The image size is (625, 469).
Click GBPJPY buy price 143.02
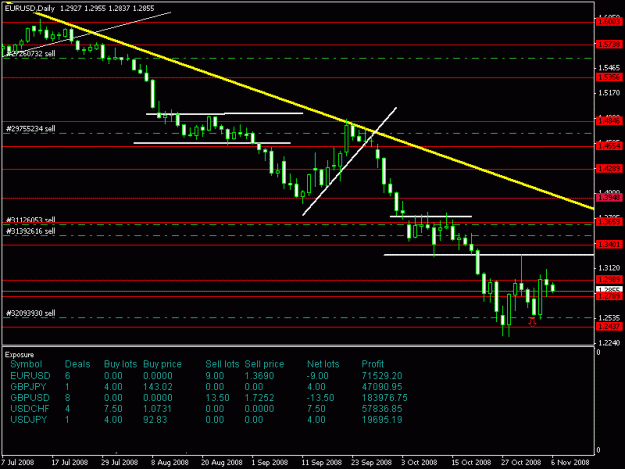point(157,387)
